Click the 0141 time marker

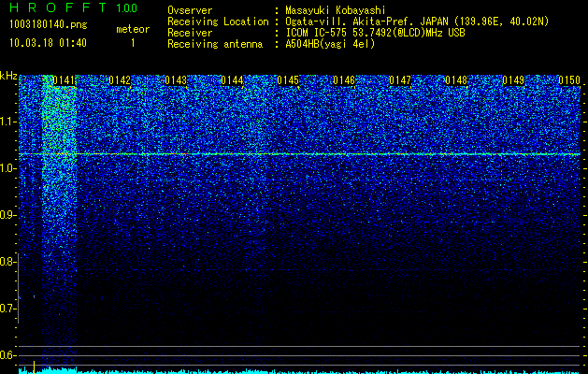[x=64, y=80]
